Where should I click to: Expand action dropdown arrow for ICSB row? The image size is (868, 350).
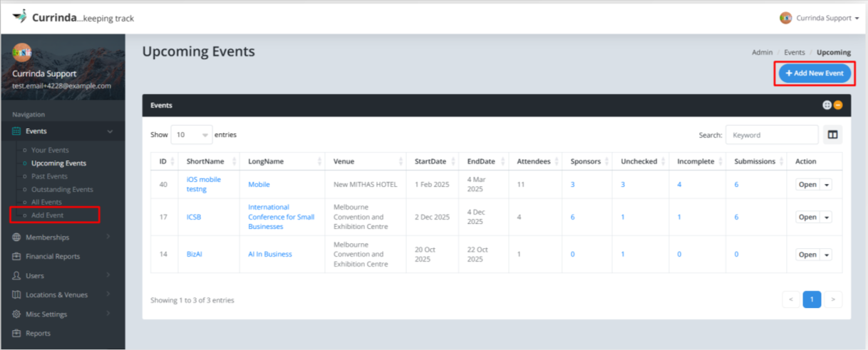pos(826,217)
